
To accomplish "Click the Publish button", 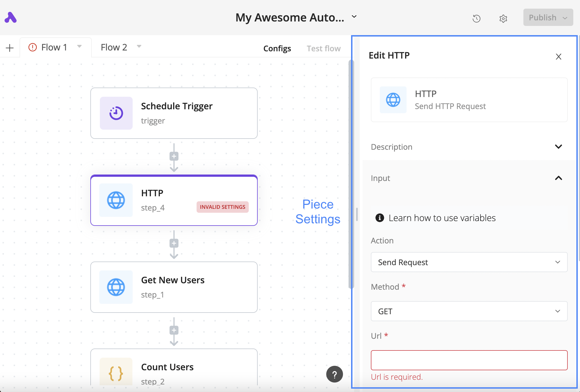I will pyautogui.click(x=542, y=18).
